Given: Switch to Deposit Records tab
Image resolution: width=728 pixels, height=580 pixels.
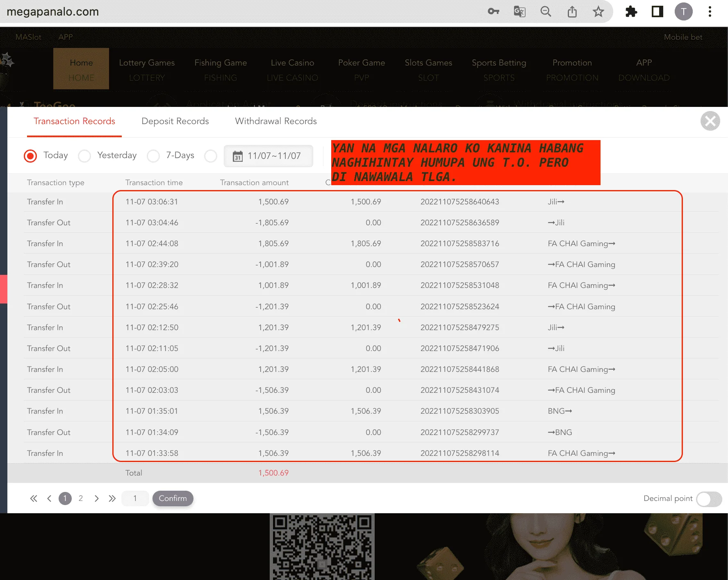Looking at the screenshot, I should pos(175,121).
